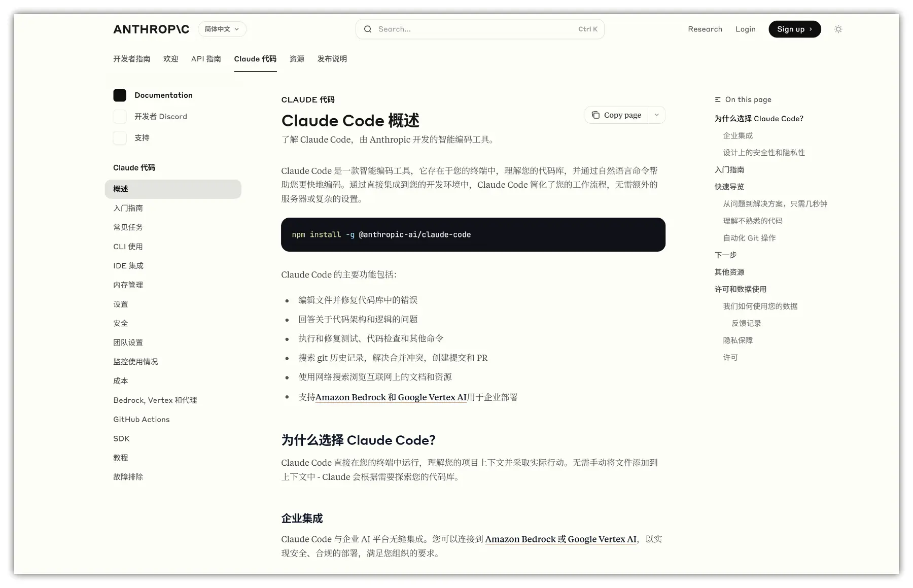Screen dimensions: 913x588
Task: Select 概述 in the sidebar
Action: 173,189
